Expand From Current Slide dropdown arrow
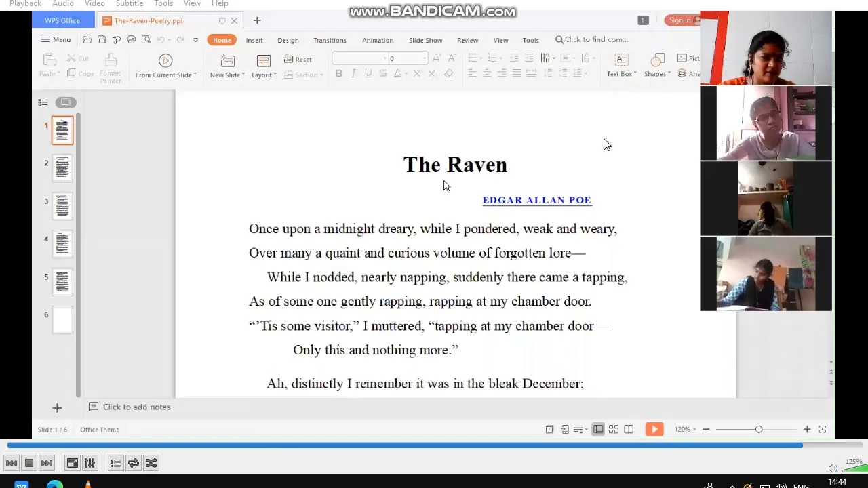 195,75
